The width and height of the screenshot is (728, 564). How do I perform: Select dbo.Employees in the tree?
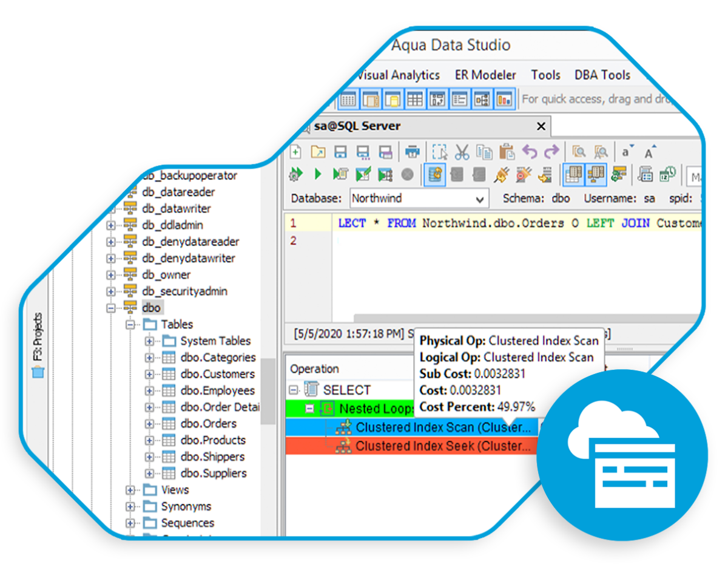click(x=217, y=390)
